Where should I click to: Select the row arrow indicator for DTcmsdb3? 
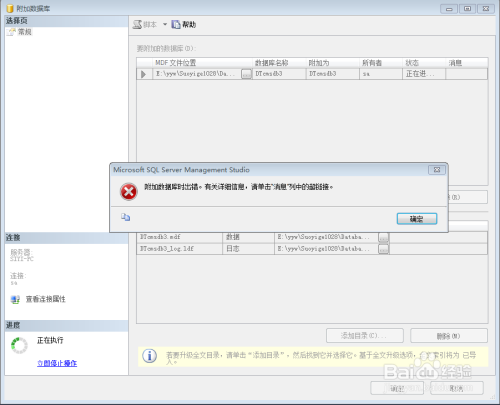click(143, 74)
